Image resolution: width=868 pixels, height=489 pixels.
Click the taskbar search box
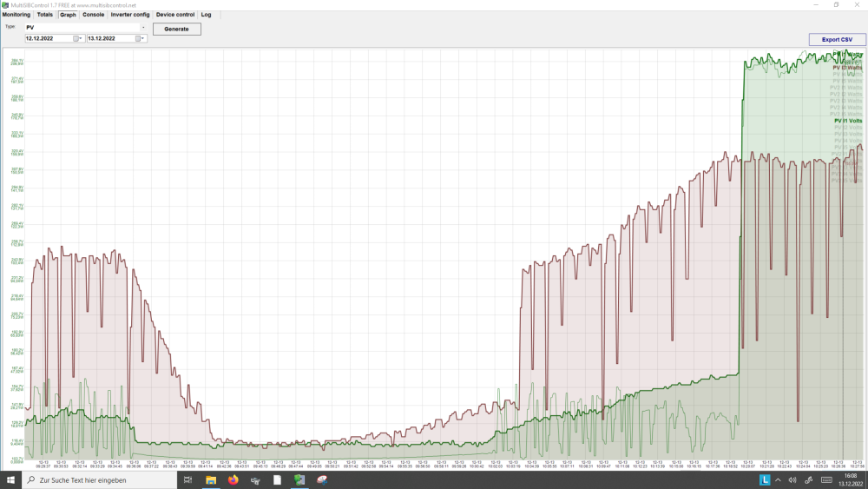(99, 480)
